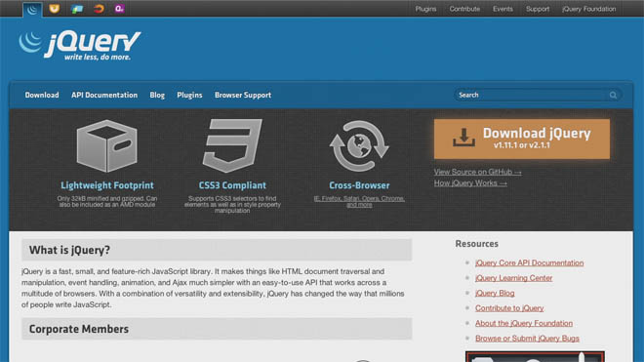Click the search magnifier icon

pos(613,96)
